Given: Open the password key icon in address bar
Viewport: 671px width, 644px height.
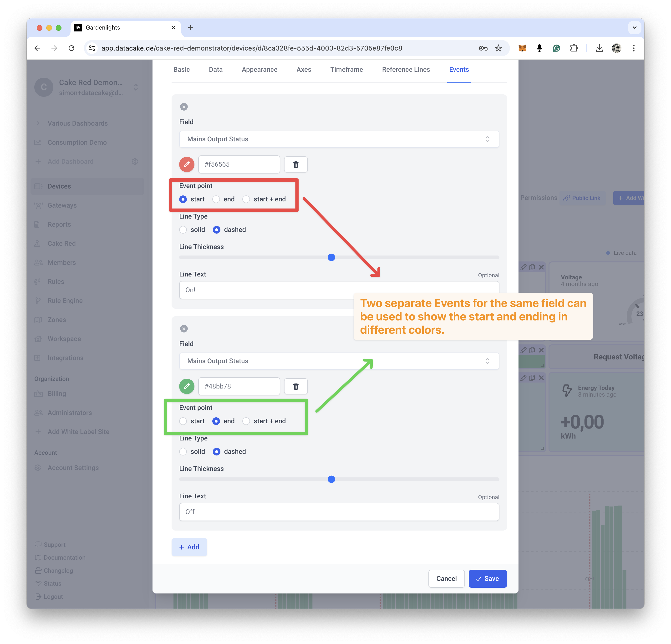Looking at the screenshot, I should tap(483, 48).
